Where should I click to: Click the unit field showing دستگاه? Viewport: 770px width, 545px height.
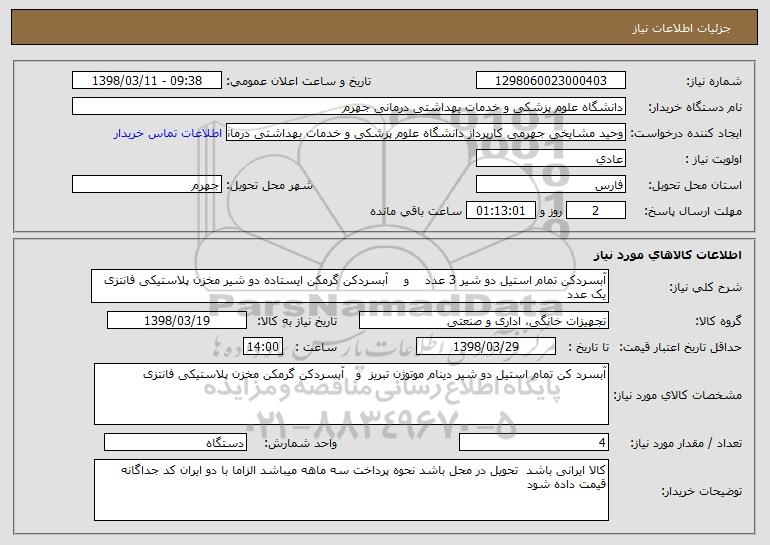(175, 442)
